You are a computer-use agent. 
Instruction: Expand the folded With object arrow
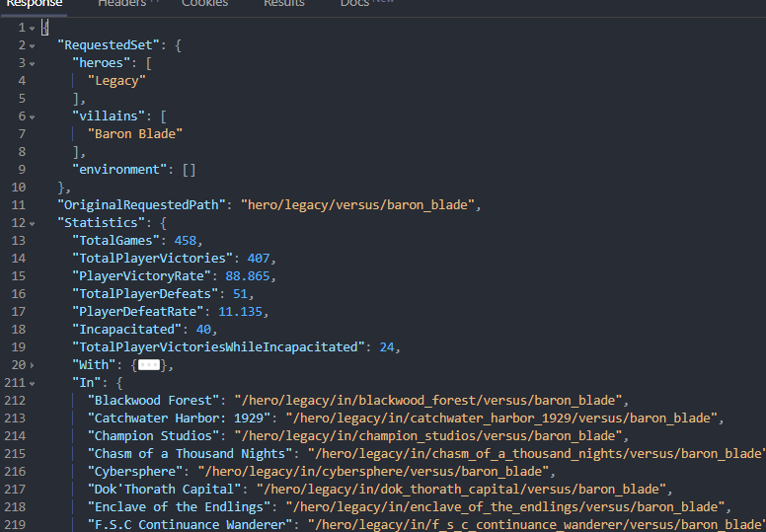33,365
